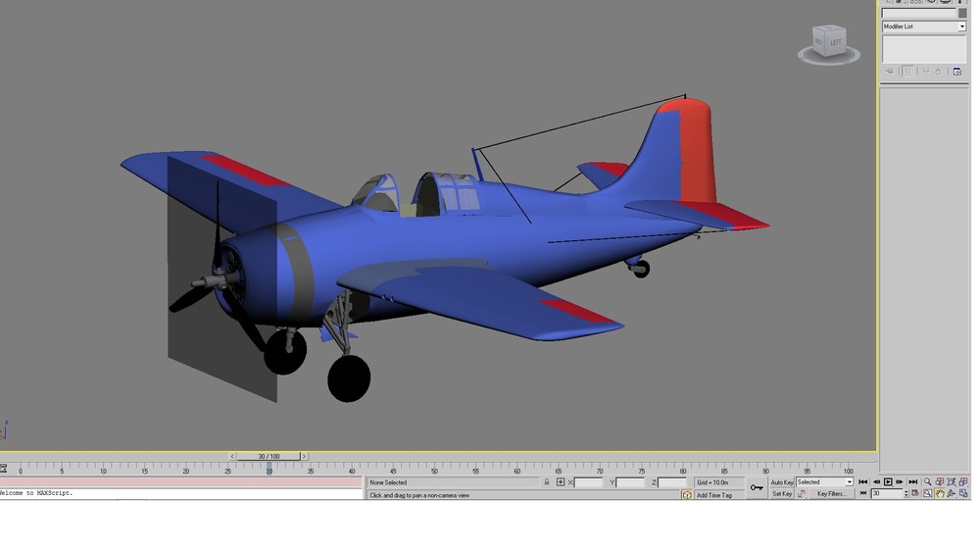The width and height of the screenshot is (980, 551).
Task: Click the Pin Stack icon
Action: coord(890,72)
